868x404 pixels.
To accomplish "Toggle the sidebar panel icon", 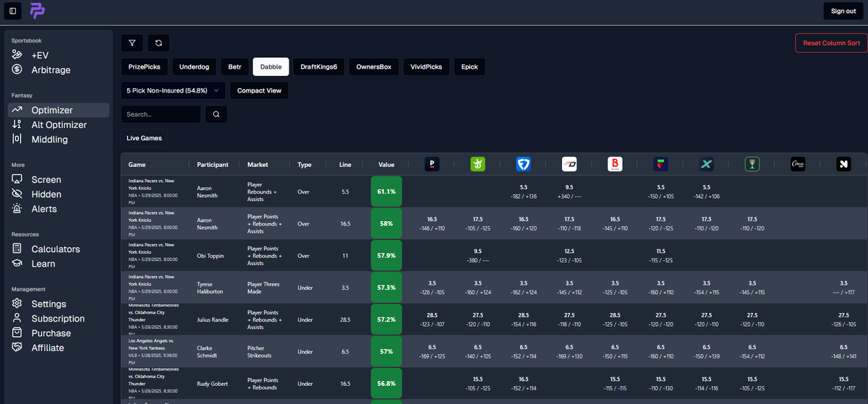I will (x=13, y=11).
